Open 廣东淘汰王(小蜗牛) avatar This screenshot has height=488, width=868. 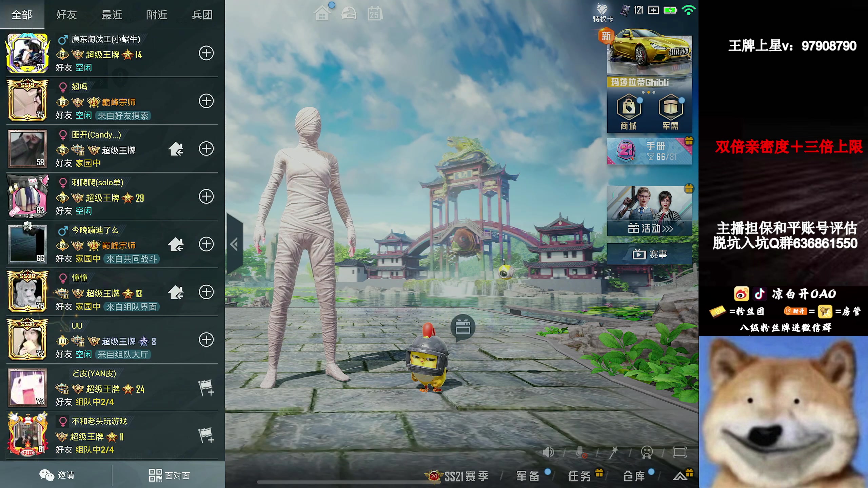click(x=27, y=53)
